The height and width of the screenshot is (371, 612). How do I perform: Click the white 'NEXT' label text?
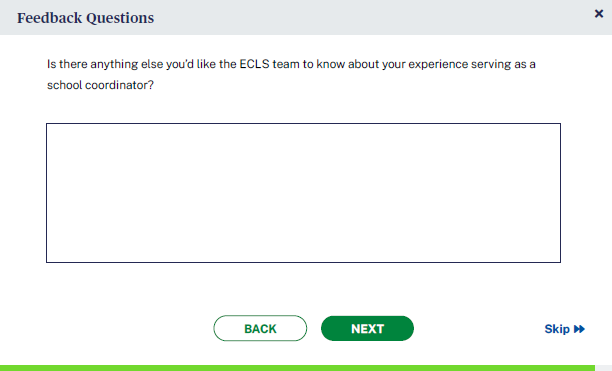pyautogui.click(x=367, y=329)
